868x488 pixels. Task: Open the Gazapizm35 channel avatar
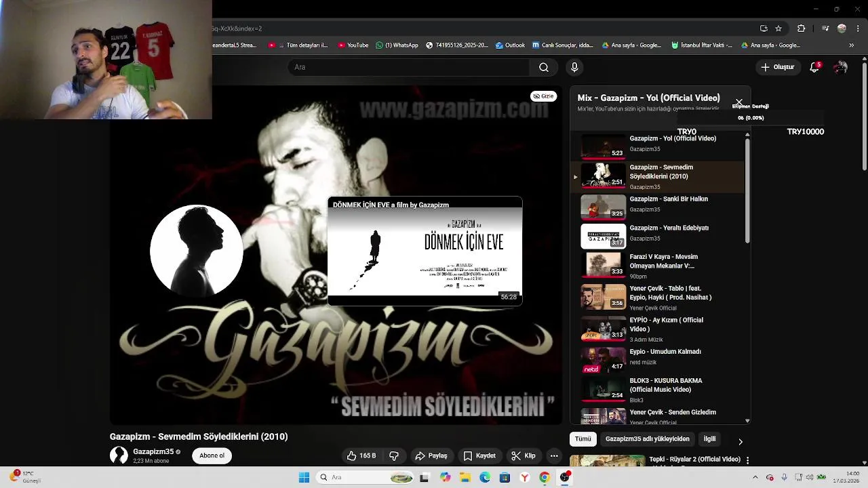click(119, 455)
